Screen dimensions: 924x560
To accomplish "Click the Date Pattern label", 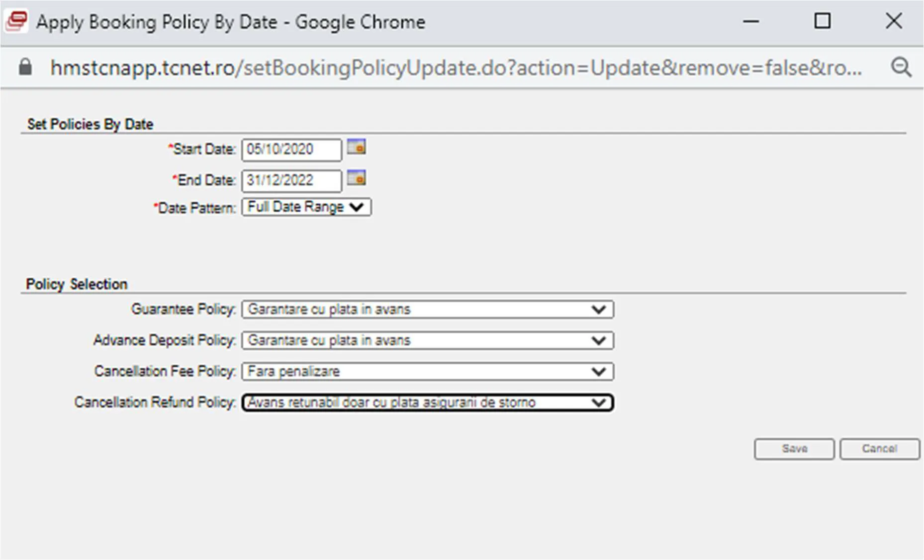I will [195, 208].
